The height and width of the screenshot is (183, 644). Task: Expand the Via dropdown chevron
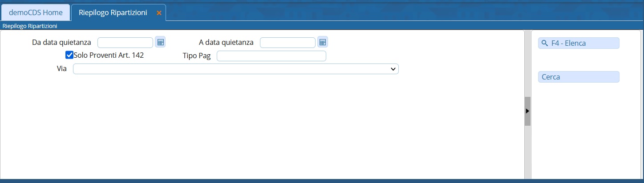(393, 69)
